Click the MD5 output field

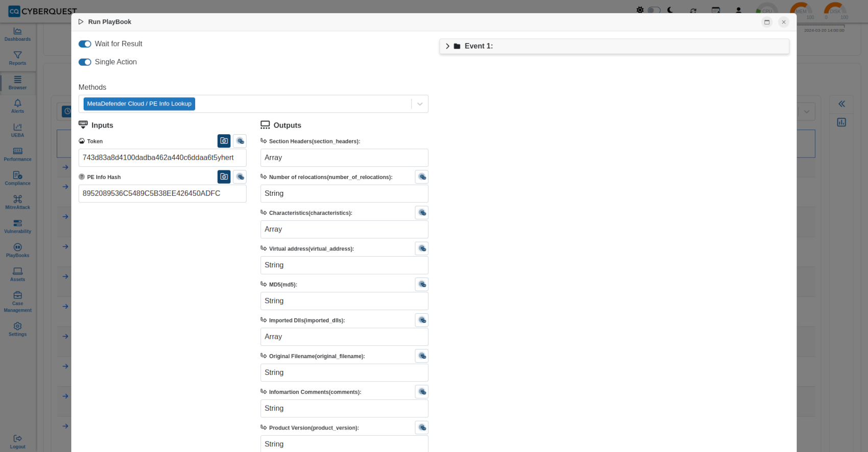pos(344,301)
